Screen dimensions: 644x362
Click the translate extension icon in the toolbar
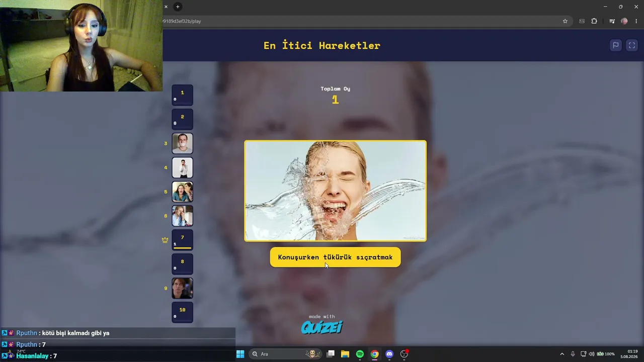pos(582,21)
